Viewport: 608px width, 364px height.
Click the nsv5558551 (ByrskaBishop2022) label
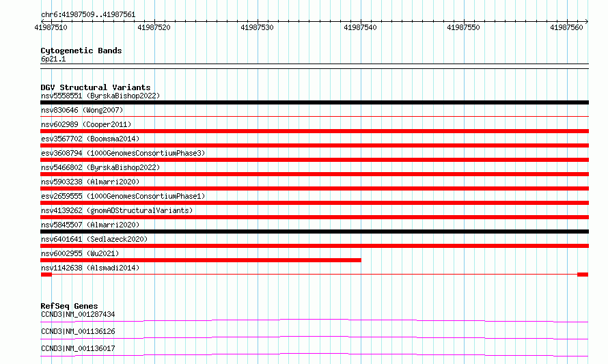[100, 96]
